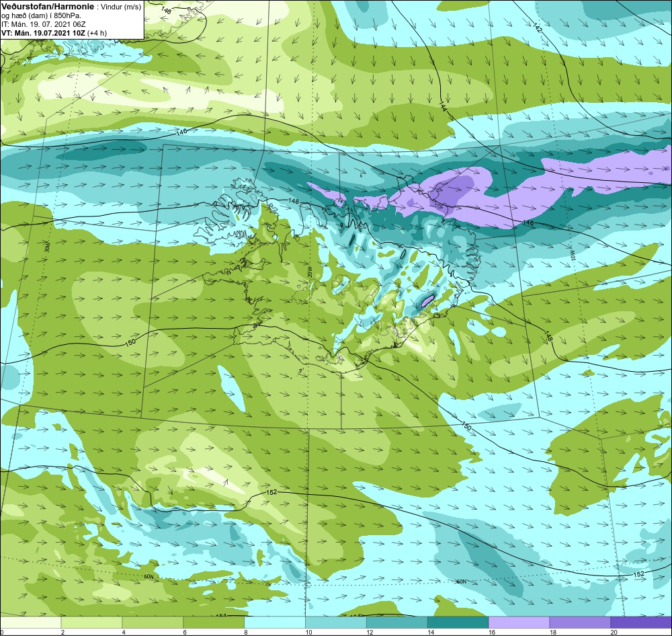Choose the dark teal 14–16 m/s swatch
672x636 pixels.
[458, 623]
